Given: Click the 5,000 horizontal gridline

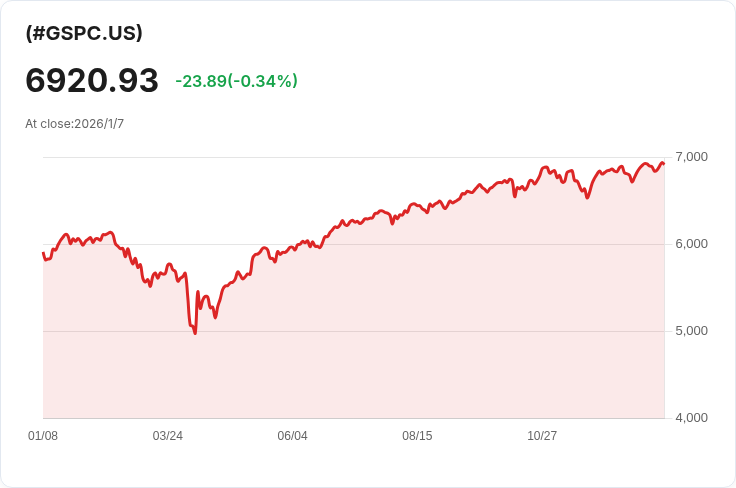Looking at the screenshot, I should click(354, 331).
